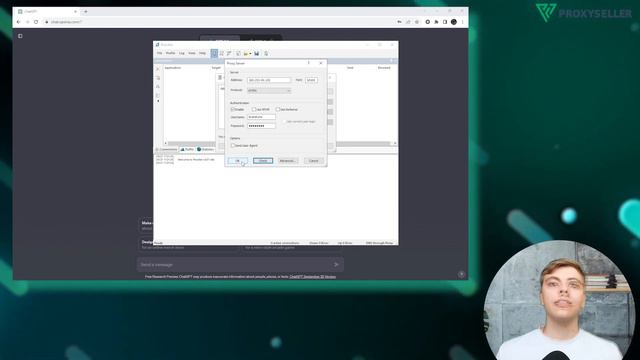The image size is (640, 360).
Task: Open the browser extensions puzzle icon
Action: pos(436,22)
